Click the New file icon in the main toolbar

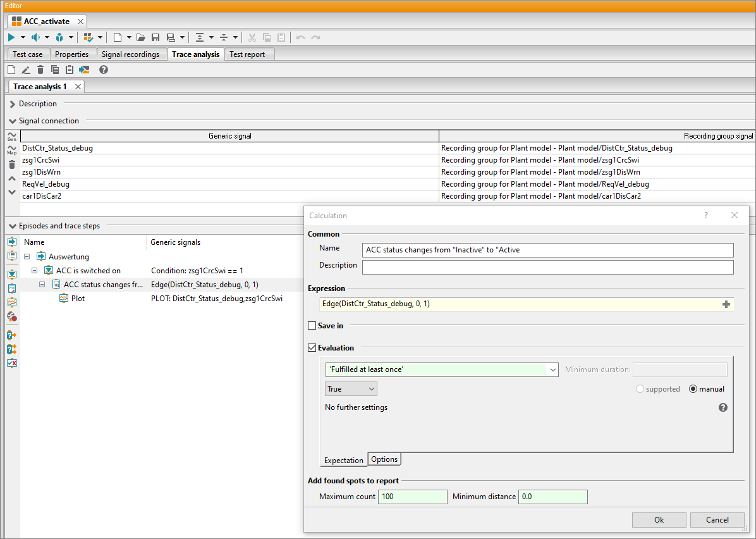[x=117, y=37]
